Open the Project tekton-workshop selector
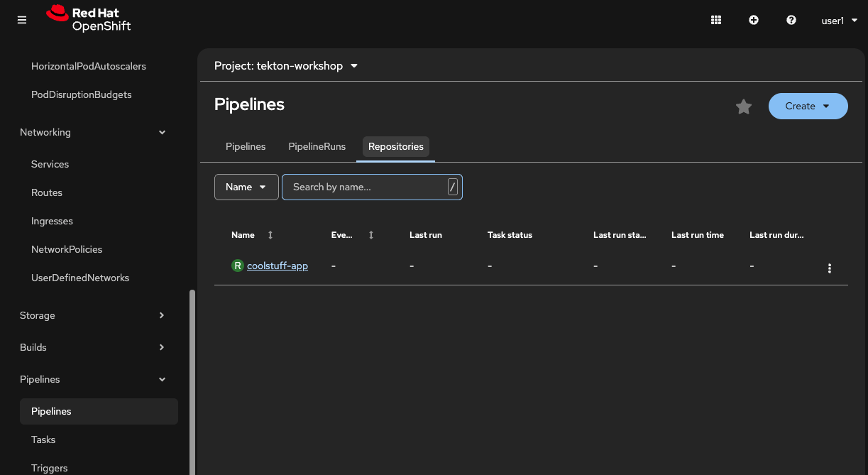Screen dimensions: 868x475 [x=286, y=65]
